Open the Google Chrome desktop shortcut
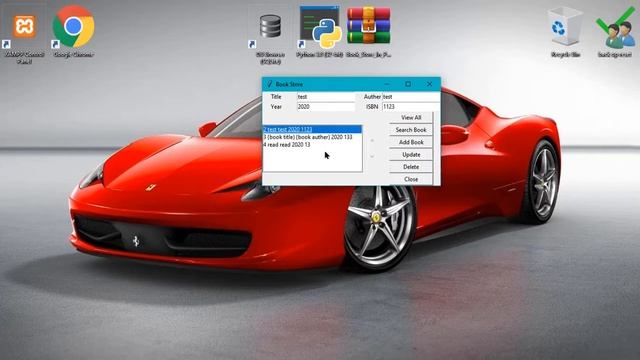The height and width of the screenshot is (360, 640). tap(73, 31)
